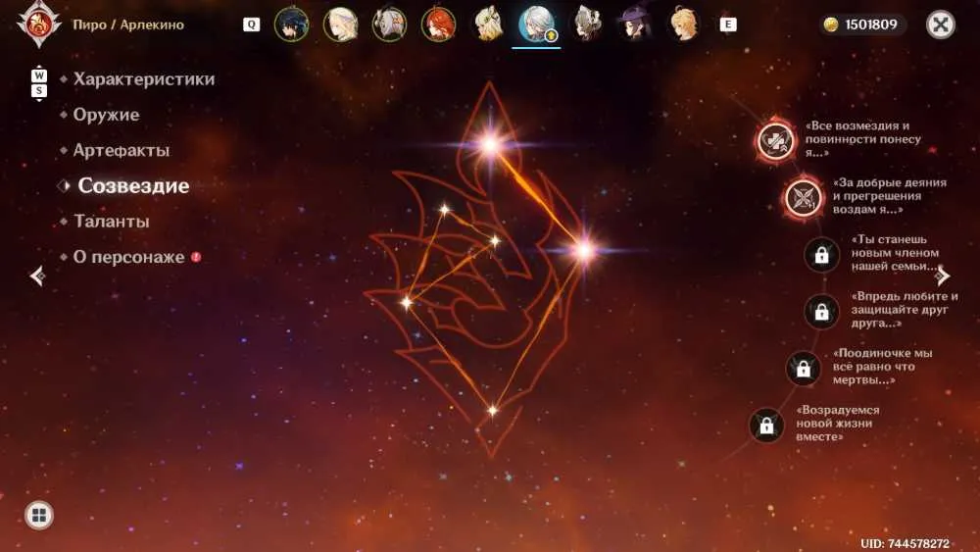The height and width of the screenshot is (552, 980).
Task: Go to next character with right arrow
Action: coord(943,276)
